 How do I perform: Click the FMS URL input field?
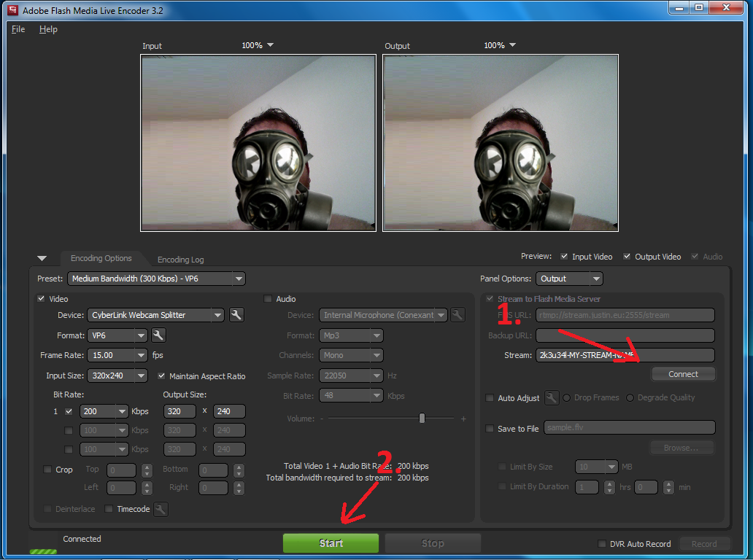pyautogui.click(x=625, y=315)
